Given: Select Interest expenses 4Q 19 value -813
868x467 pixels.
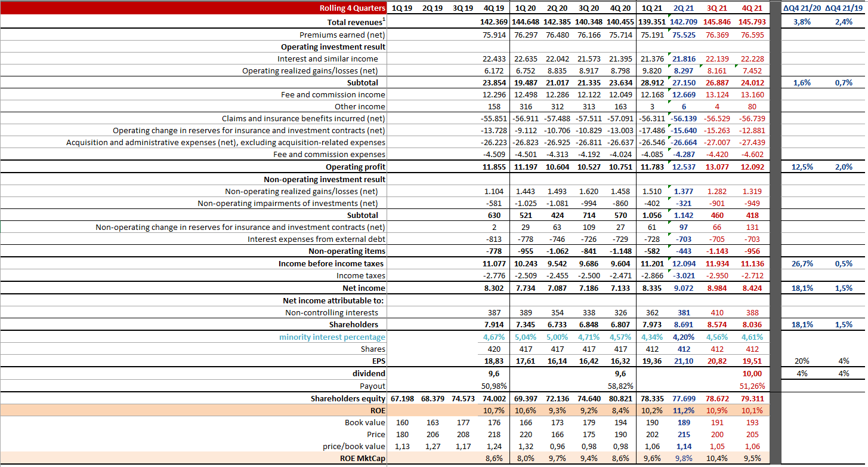Looking at the screenshot, I should coord(494,239).
